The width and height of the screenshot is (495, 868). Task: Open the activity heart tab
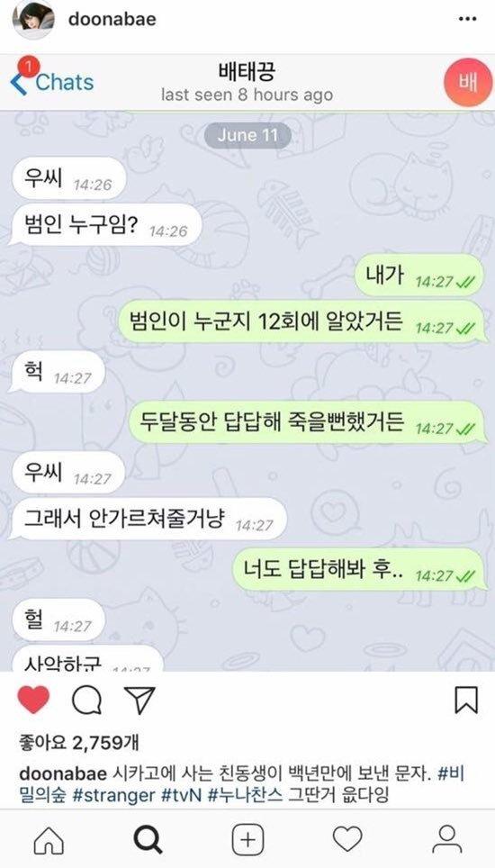tap(347, 840)
